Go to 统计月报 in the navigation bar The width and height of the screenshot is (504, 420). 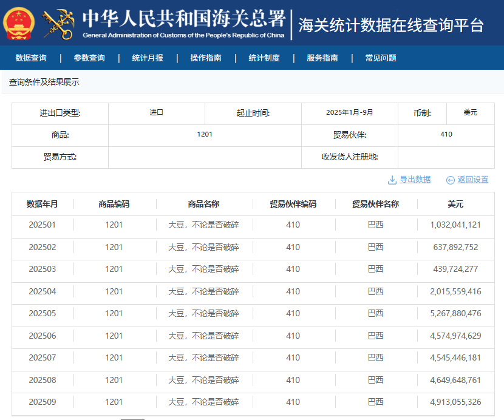coord(148,58)
